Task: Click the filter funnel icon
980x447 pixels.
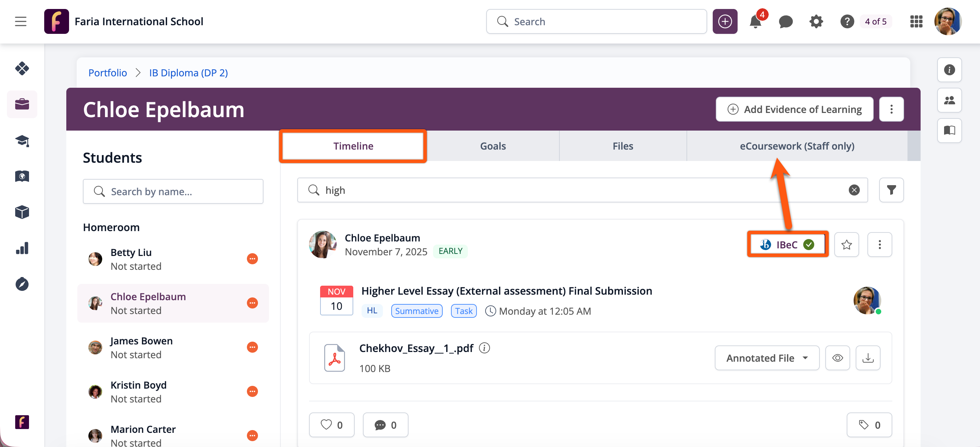Action: 891,190
